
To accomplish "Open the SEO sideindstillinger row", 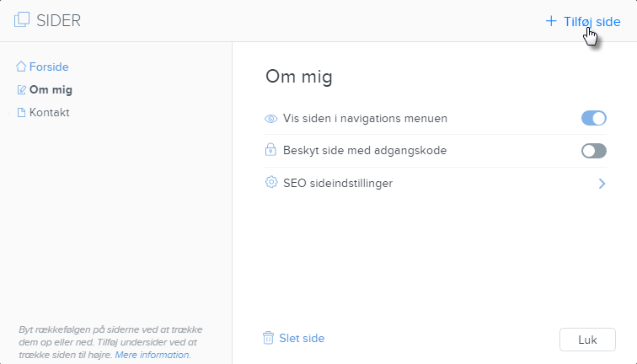I will click(337, 183).
